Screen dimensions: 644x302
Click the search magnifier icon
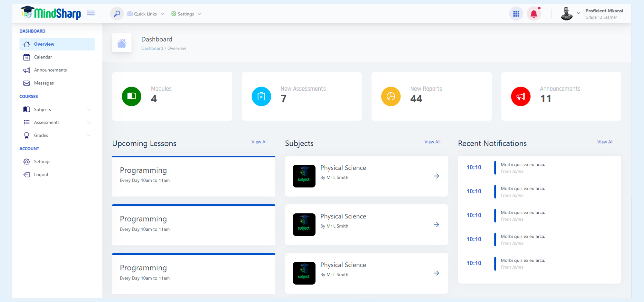[x=117, y=14]
